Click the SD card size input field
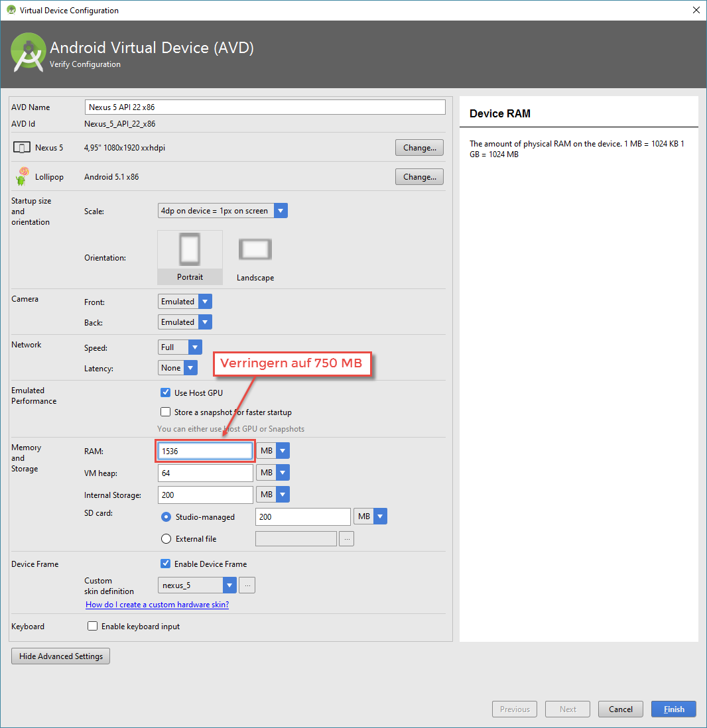Screen dimensions: 707x728 tap(303, 516)
